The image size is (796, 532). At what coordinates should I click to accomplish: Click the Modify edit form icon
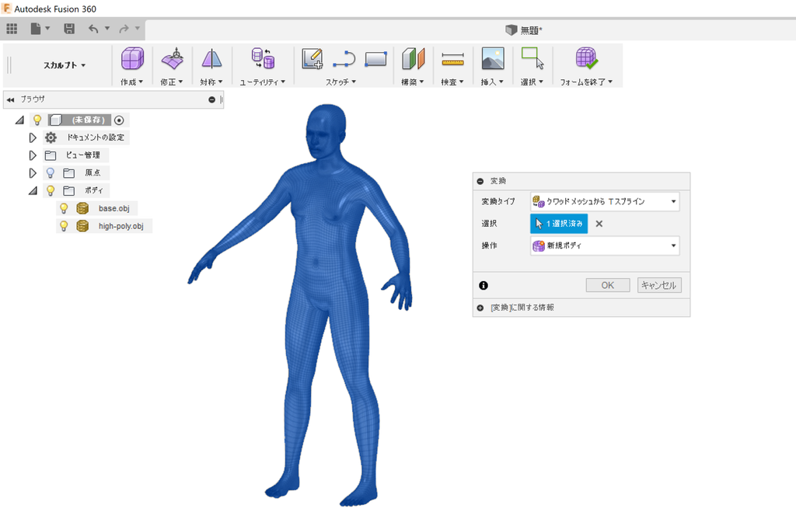pyautogui.click(x=172, y=59)
